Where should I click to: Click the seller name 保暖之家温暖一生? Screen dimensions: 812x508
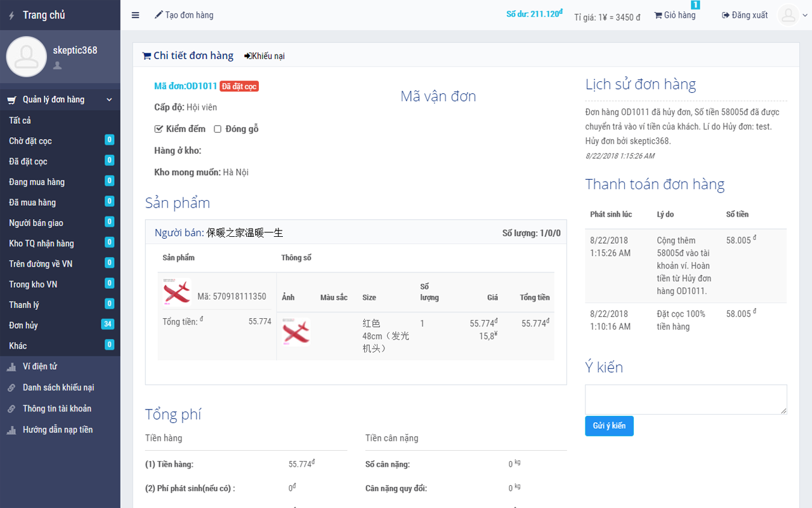tap(244, 233)
